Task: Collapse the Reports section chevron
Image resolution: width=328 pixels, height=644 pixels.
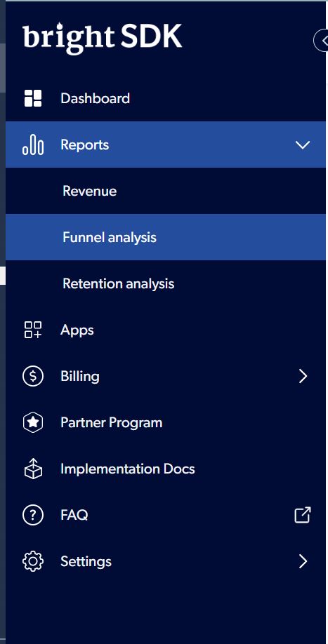Action: pos(303,145)
